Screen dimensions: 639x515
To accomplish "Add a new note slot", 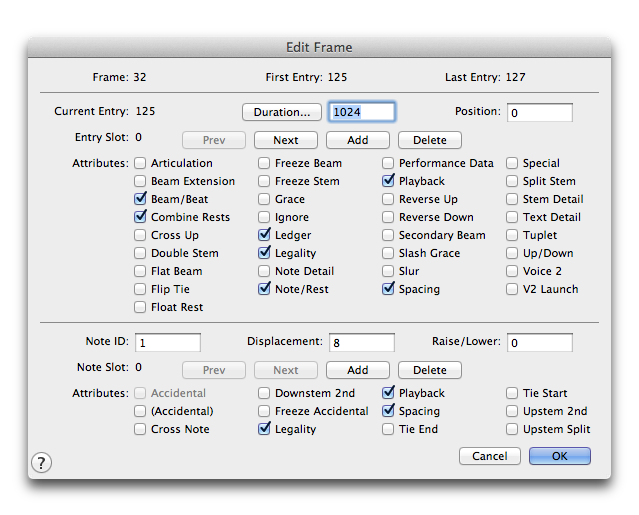I will [x=357, y=370].
